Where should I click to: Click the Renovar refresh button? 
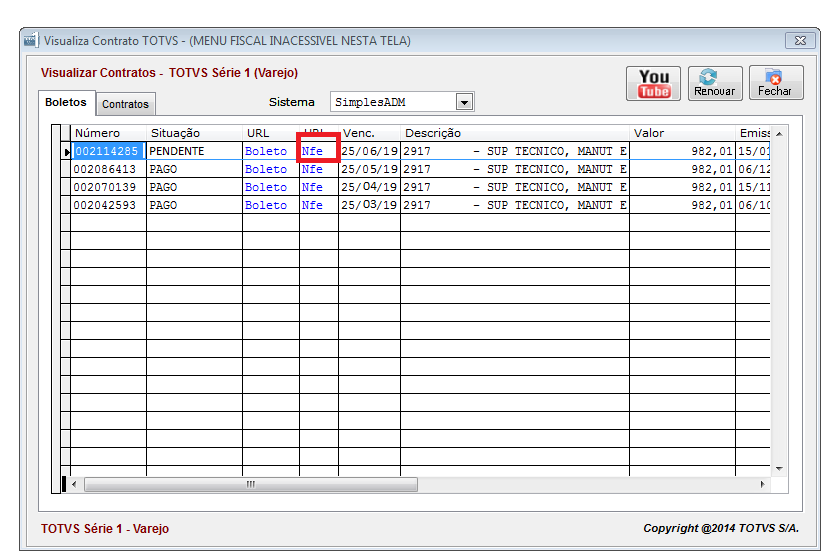(715, 83)
